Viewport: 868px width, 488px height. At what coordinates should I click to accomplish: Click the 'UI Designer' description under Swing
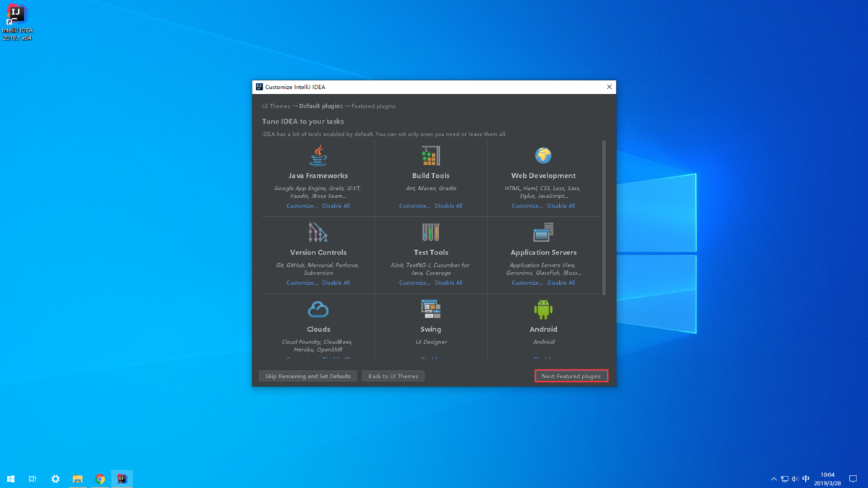click(x=430, y=342)
